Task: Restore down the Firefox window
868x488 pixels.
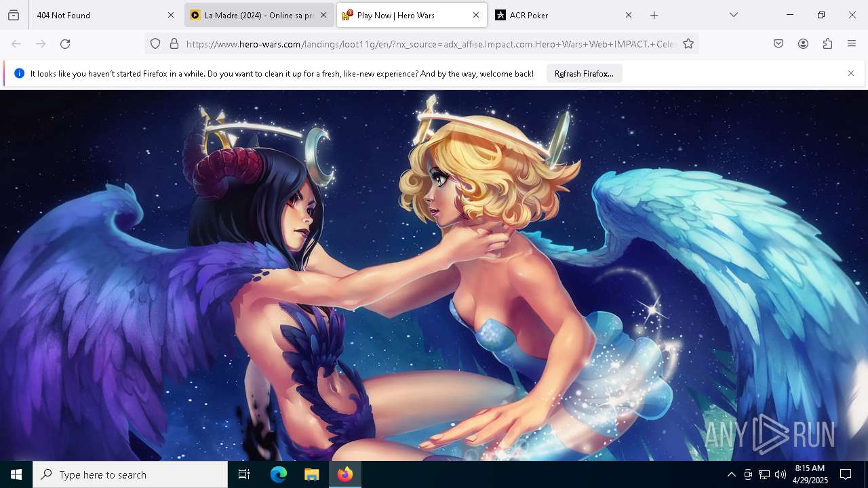Action: click(821, 15)
